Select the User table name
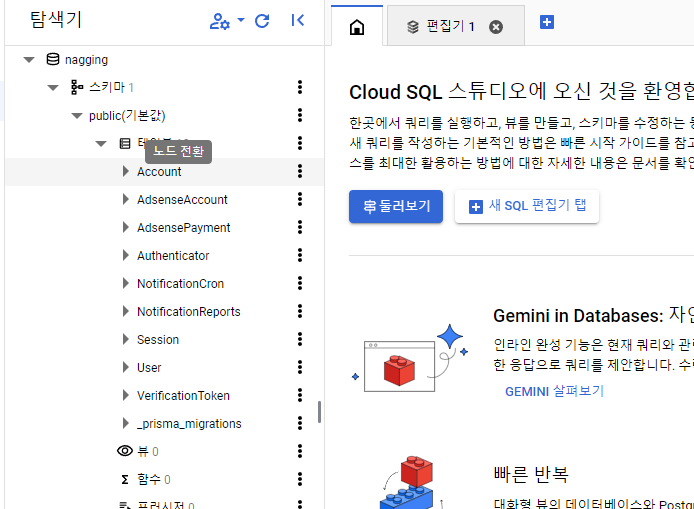The image size is (694, 509). click(149, 367)
